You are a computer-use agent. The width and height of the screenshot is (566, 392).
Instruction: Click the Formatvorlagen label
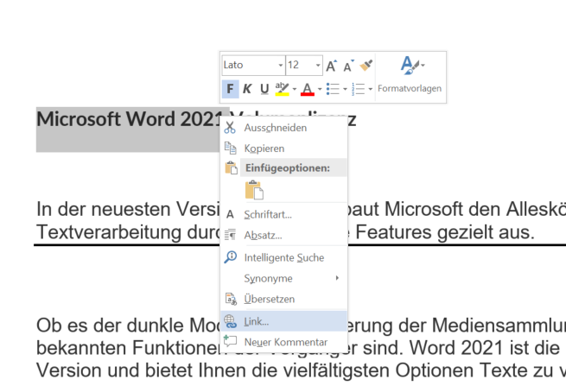click(x=410, y=88)
